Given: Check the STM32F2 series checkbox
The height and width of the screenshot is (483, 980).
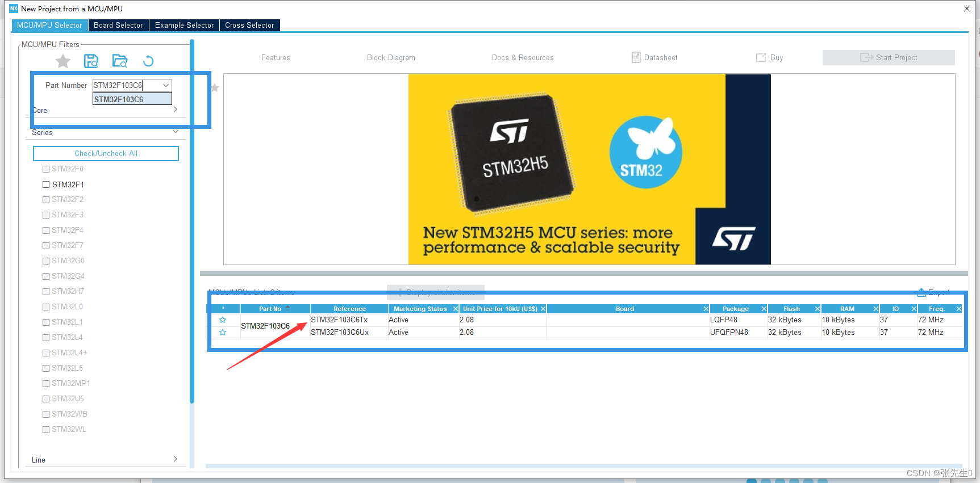Looking at the screenshot, I should [46, 200].
